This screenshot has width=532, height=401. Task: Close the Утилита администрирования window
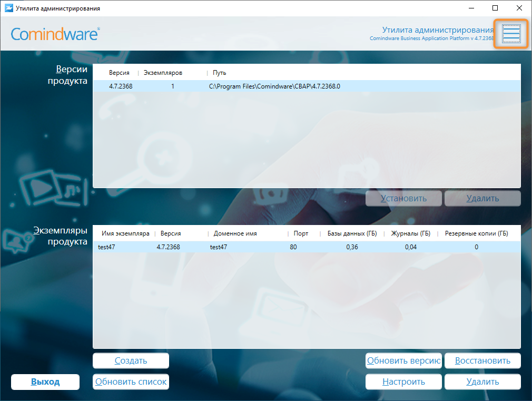pyautogui.click(x=519, y=8)
